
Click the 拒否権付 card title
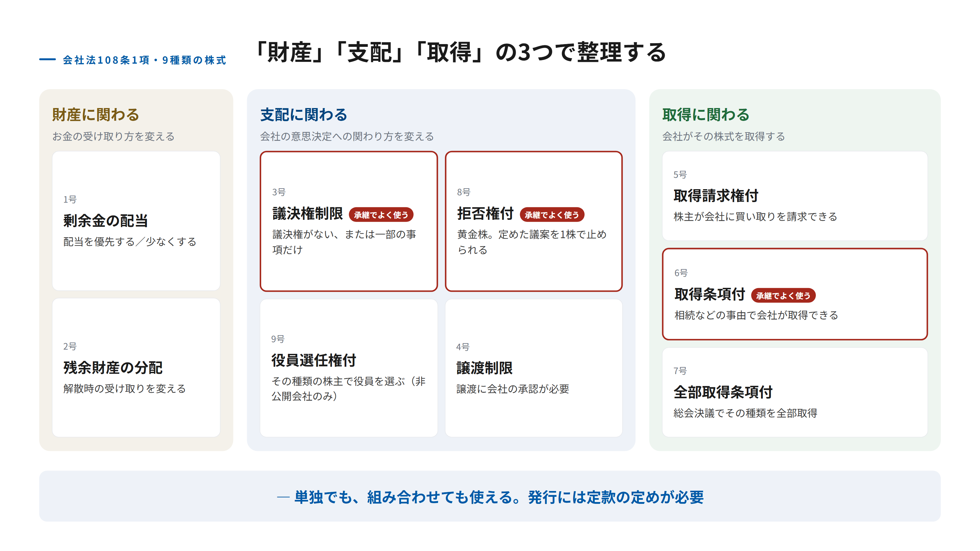point(485,214)
